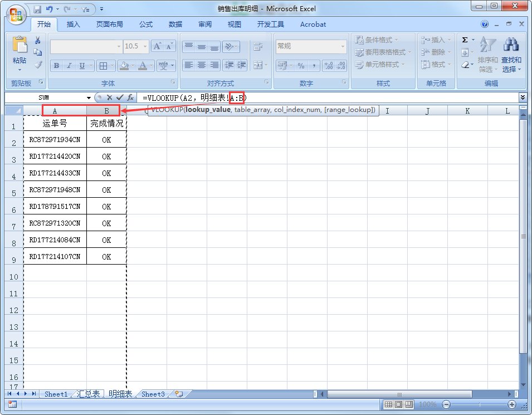This screenshot has width=532, height=415.
Task: Toggle Underline formatting
Action: [82, 66]
